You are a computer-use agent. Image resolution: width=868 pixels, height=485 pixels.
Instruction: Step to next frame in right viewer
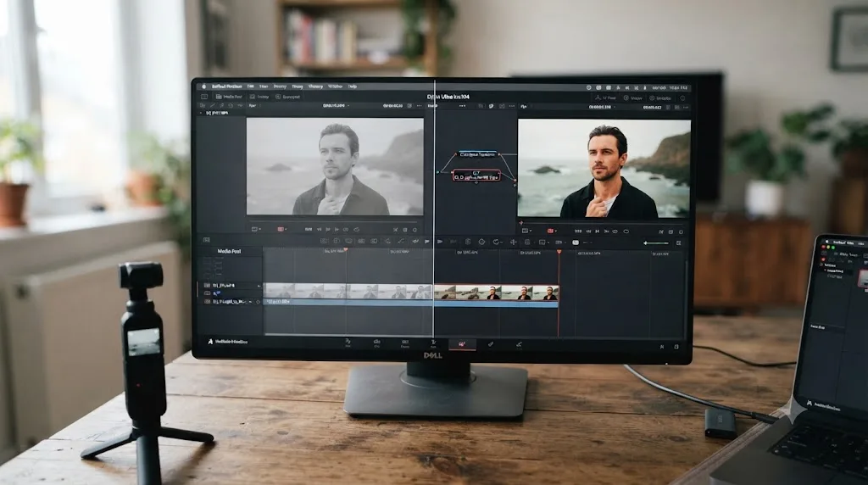pos(607,231)
